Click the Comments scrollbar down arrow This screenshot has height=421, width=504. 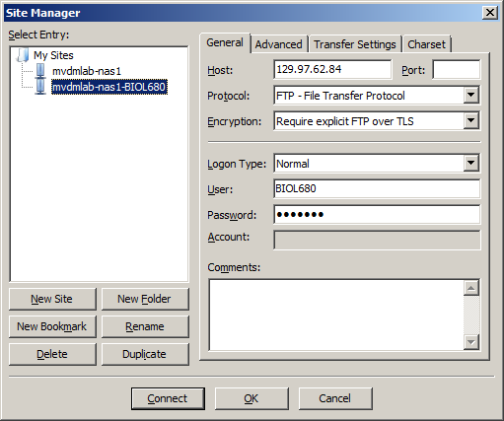click(471, 342)
